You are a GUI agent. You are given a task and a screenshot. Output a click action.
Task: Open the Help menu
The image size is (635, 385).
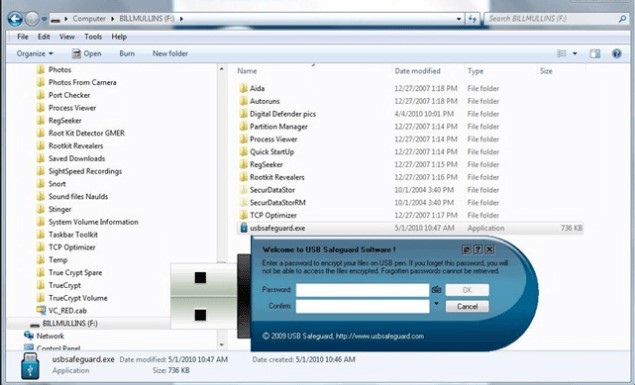[119, 36]
